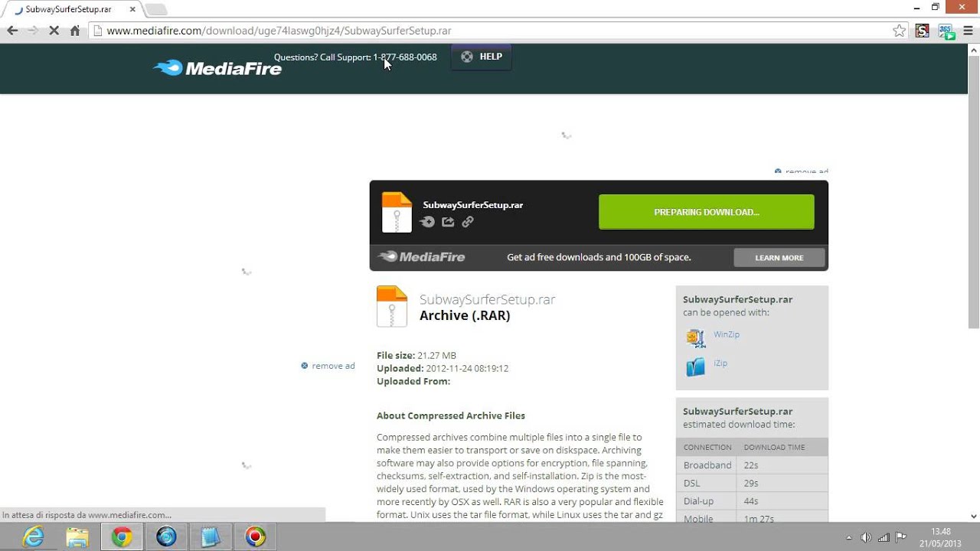Click the iZip link

(x=720, y=363)
